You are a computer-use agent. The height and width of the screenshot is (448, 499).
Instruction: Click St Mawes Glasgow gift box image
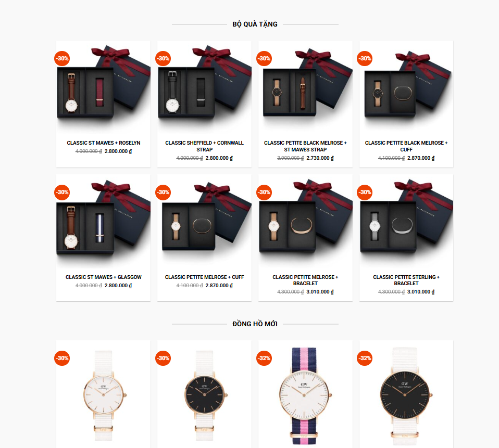[x=104, y=221]
